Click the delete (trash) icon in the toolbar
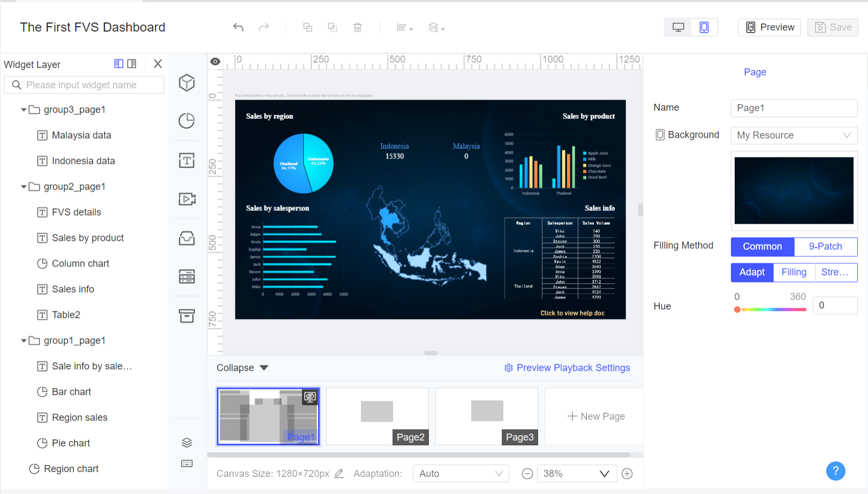This screenshot has width=868, height=494. click(357, 27)
